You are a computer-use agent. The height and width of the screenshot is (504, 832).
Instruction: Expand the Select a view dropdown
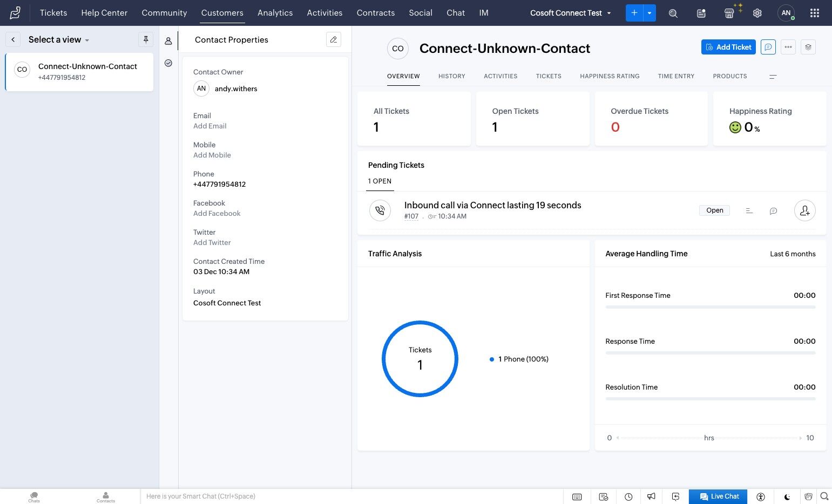click(59, 39)
